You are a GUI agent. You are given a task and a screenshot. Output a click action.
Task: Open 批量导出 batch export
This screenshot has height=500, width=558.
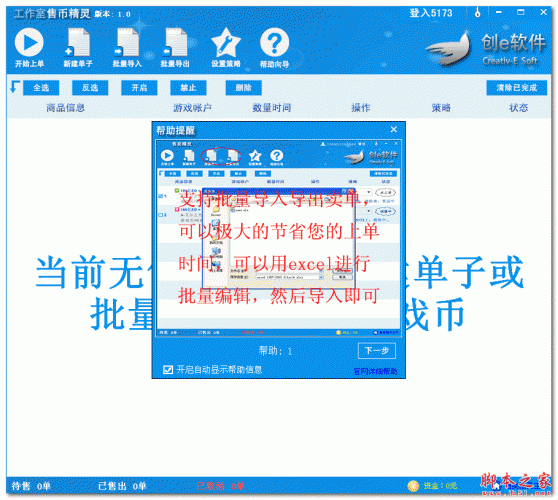point(175,42)
